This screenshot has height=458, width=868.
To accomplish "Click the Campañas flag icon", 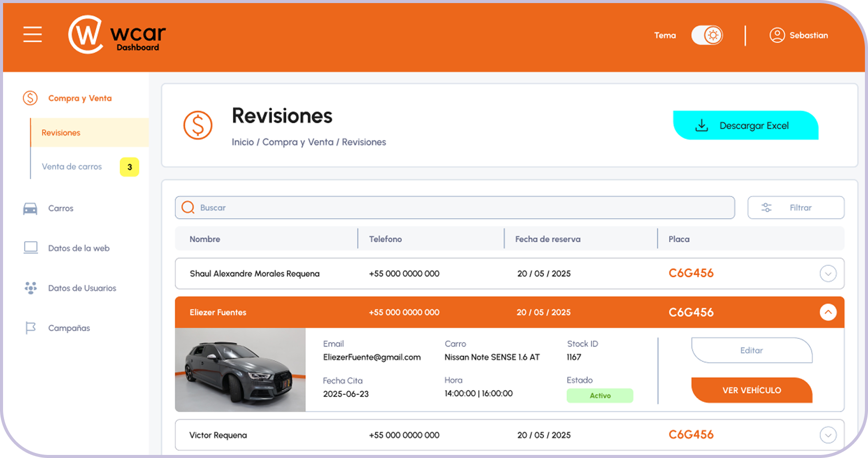I will (31, 328).
